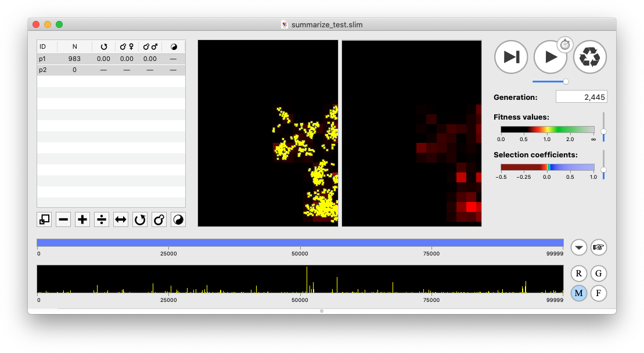Click the add subpopulation plus icon
The width and height of the screenshot is (644, 353).
click(82, 219)
